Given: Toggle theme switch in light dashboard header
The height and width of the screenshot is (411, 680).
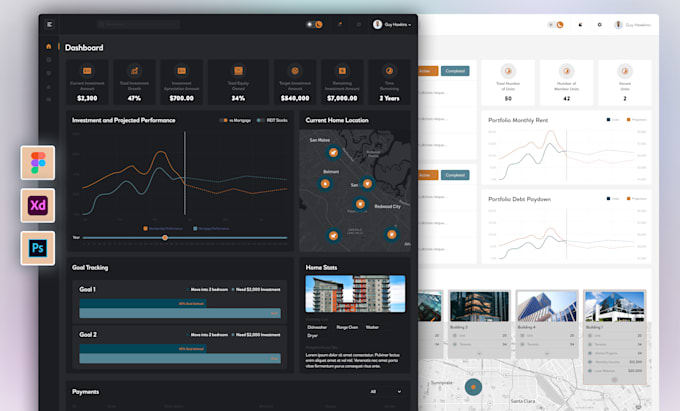Looking at the screenshot, I should pyautogui.click(x=556, y=25).
